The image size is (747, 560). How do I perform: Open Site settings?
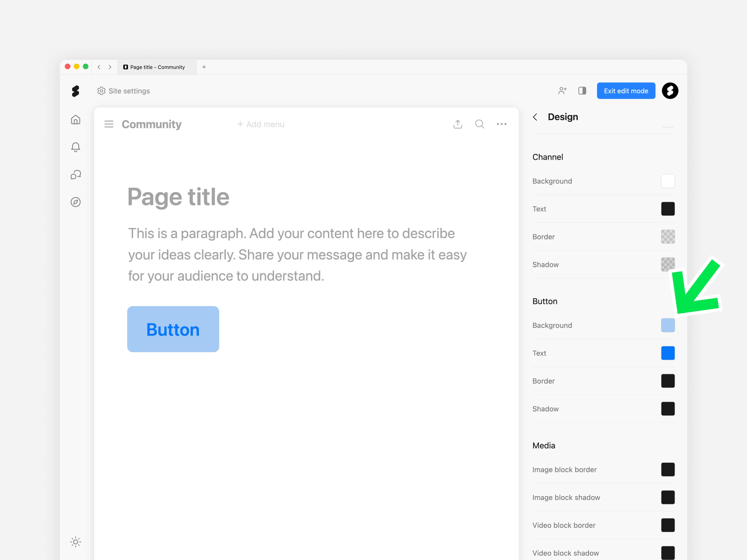click(124, 91)
